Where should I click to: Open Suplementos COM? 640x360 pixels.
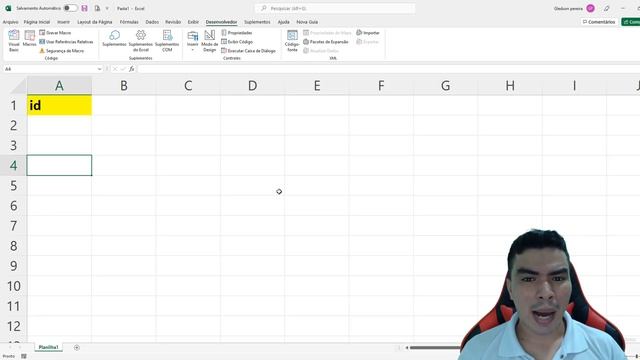pos(167,41)
